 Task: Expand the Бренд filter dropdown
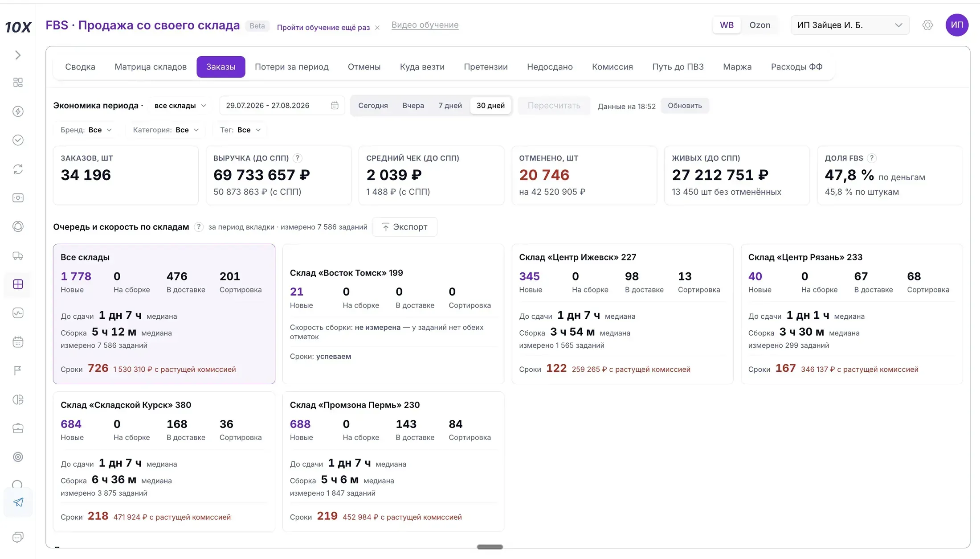point(86,130)
